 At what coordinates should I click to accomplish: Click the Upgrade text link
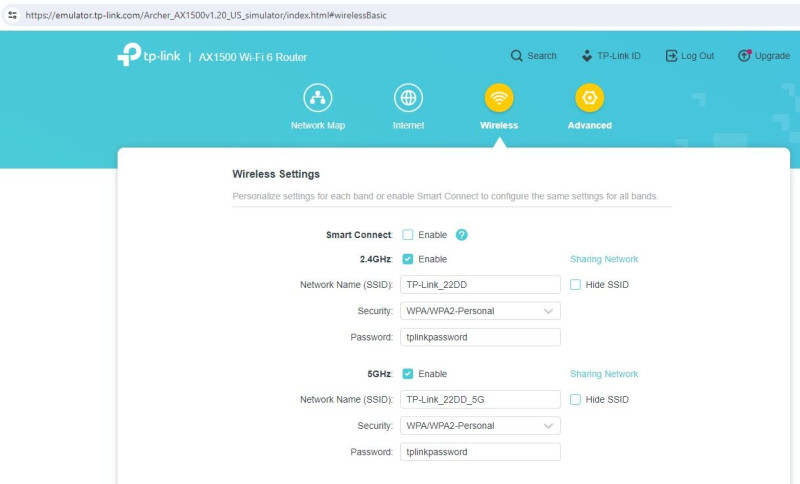772,56
